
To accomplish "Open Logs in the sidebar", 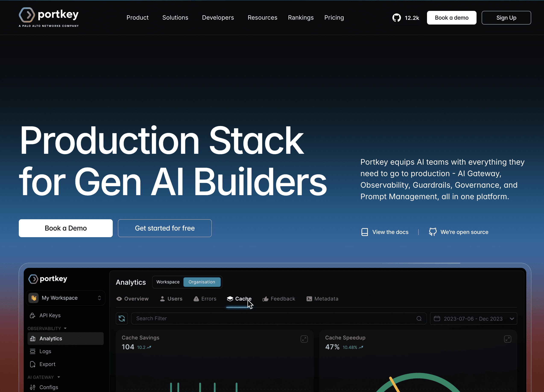I will click(x=66, y=351).
